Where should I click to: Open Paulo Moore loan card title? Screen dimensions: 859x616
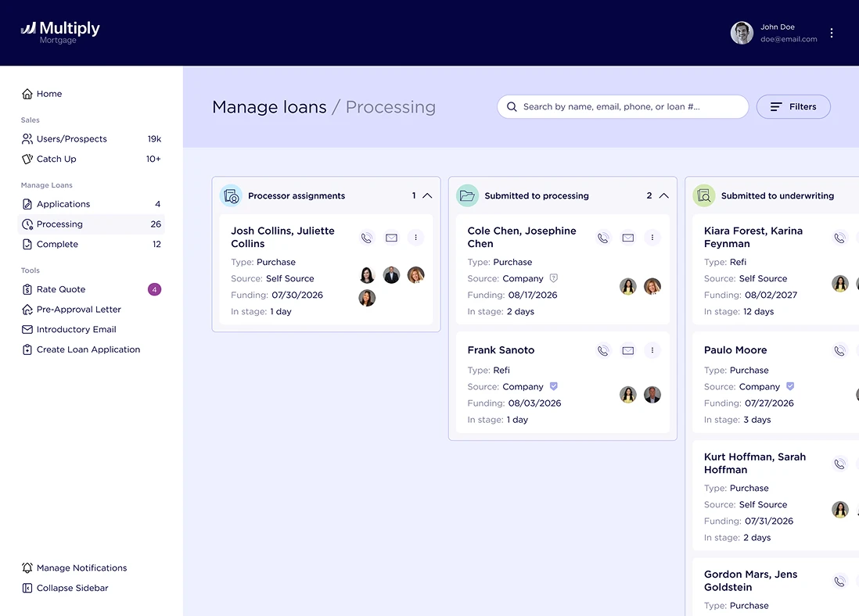point(735,350)
